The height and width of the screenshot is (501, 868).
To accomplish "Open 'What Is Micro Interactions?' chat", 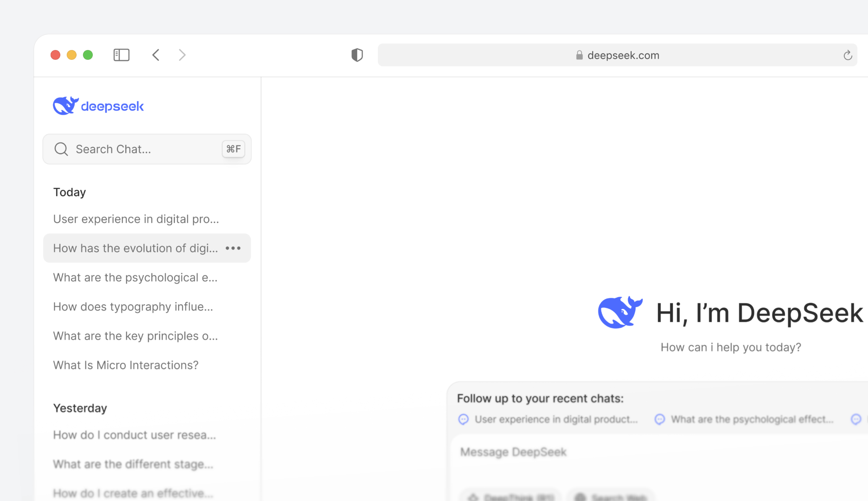I will tap(126, 365).
